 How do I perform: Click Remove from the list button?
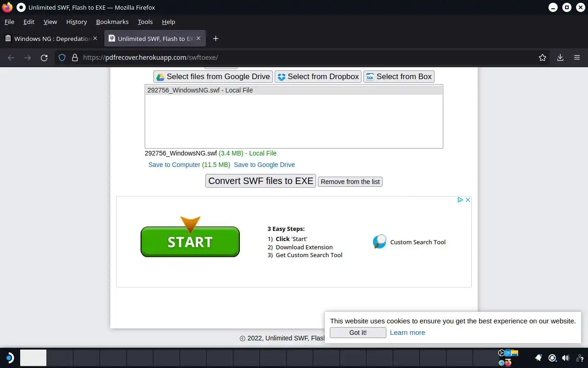[350, 182]
